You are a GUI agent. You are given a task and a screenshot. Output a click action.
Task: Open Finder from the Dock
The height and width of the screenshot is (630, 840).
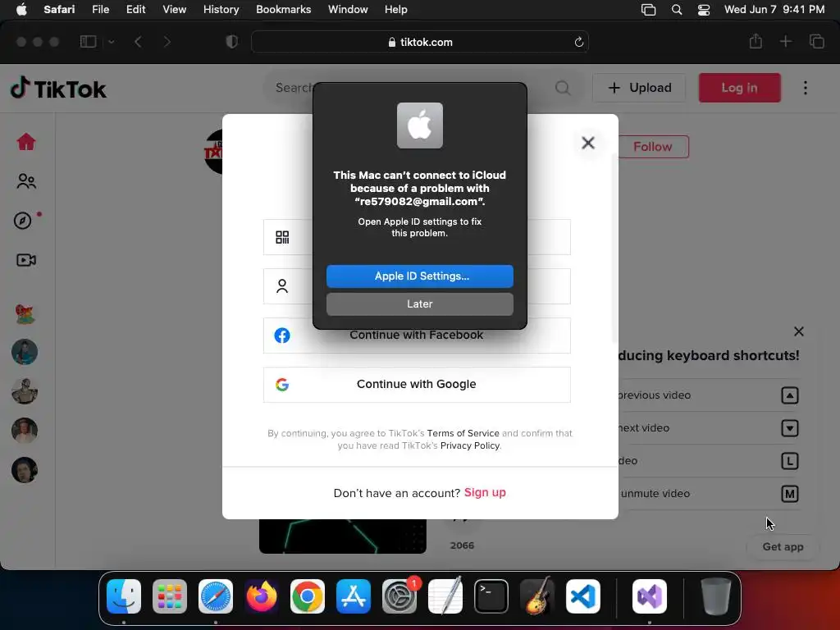pyautogui.click(x=124, y=596)
